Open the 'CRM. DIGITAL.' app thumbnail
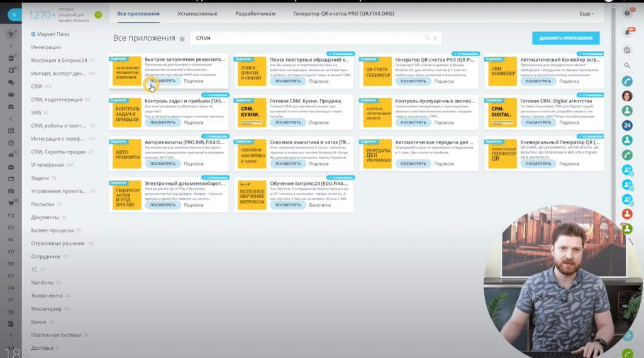 [x=502, y=113]
